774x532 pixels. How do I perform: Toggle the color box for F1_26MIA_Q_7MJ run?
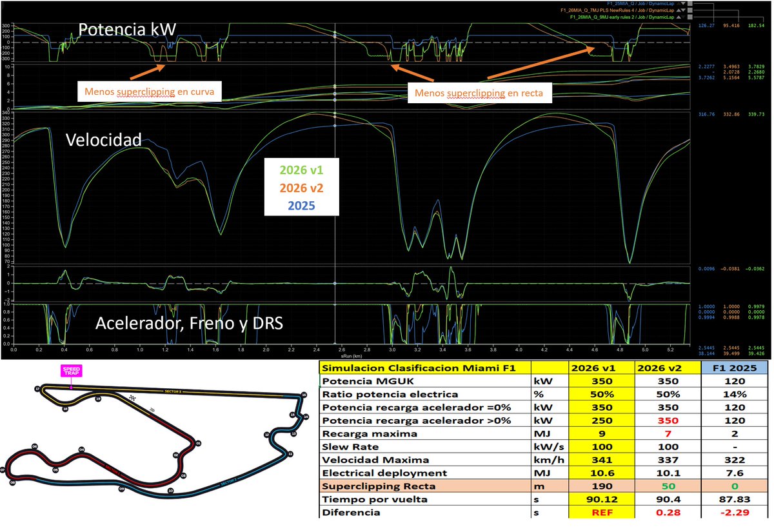[x=690, y=10]
